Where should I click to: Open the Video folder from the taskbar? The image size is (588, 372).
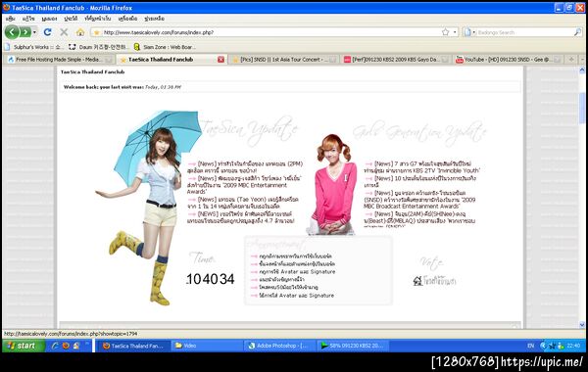[x=206, y=346]
